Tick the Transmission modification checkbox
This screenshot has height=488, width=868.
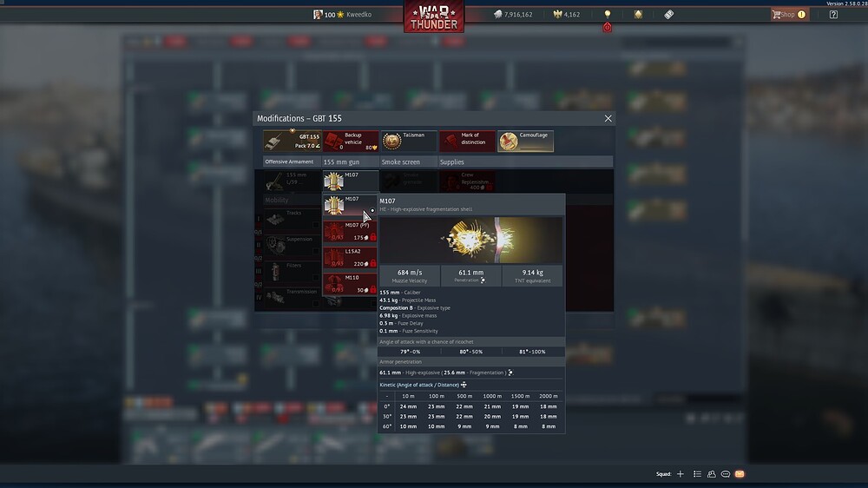[316, 304]
